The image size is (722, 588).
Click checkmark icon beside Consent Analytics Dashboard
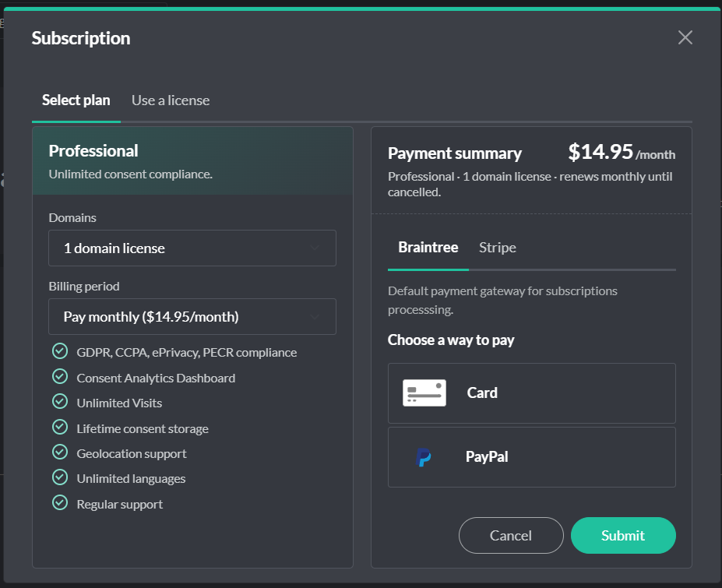click(60, 377)
